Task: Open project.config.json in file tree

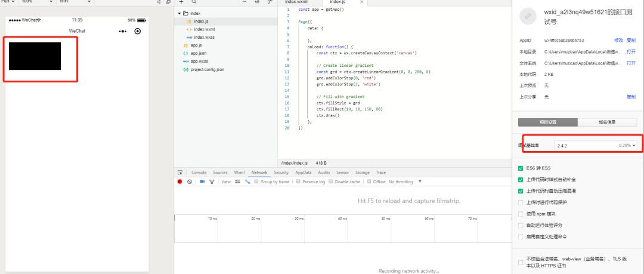Action: (208, 69)
